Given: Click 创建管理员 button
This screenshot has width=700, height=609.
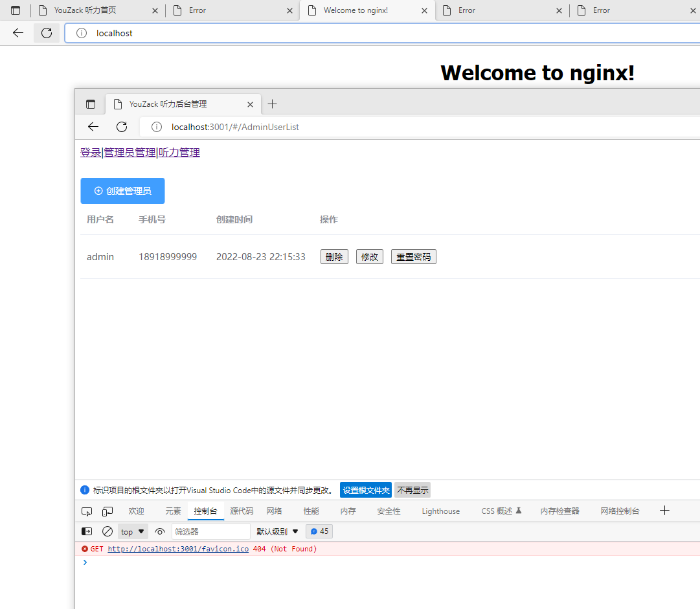Looking at the screenshot, I should 123,191.
